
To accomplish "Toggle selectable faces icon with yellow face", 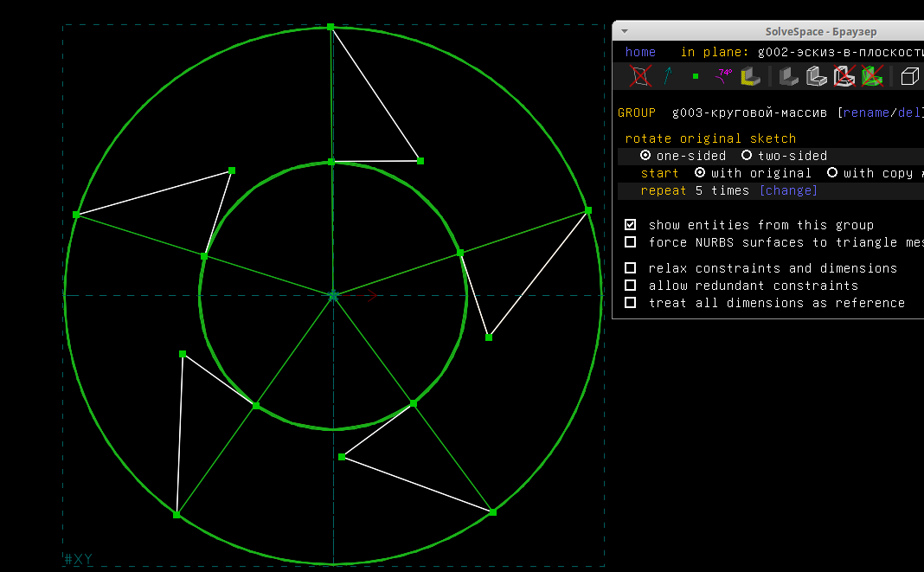I will [750, 76].
